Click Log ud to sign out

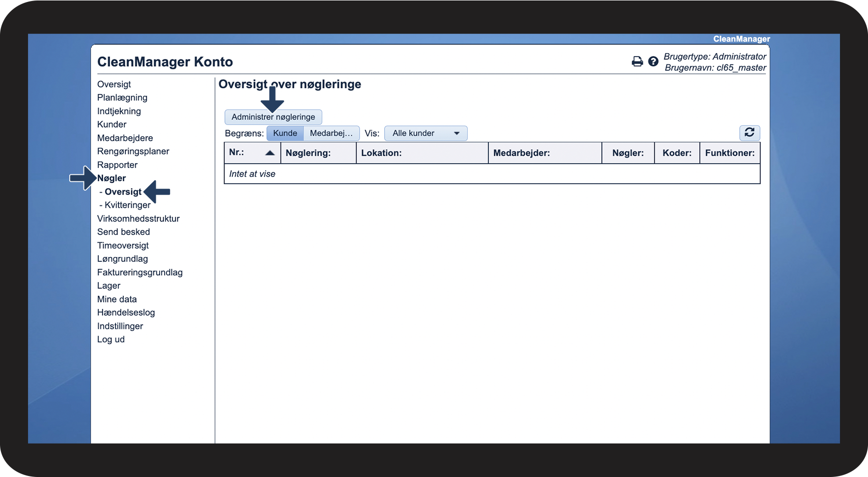click(x=111, y=339)
